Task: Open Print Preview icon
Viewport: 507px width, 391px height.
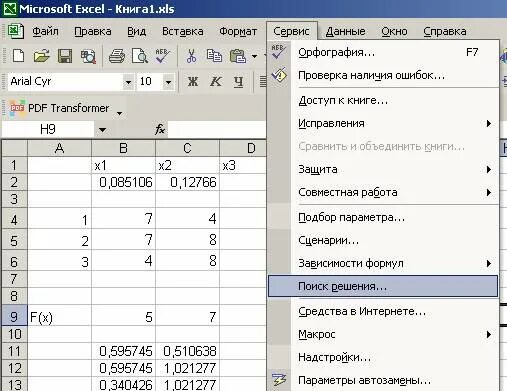Action: point(140,56)
